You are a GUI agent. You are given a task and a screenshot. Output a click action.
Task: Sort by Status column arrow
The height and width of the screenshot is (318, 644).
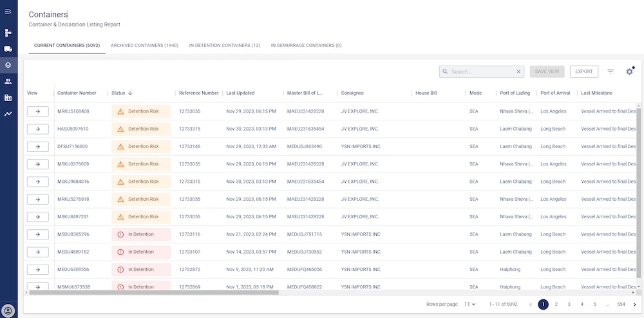[131, 93]
